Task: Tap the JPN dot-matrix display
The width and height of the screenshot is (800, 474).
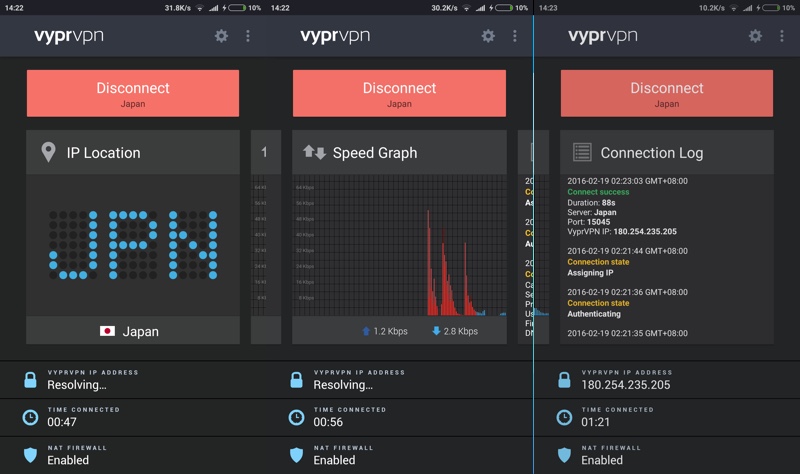Action: click(x=133, y=245)
